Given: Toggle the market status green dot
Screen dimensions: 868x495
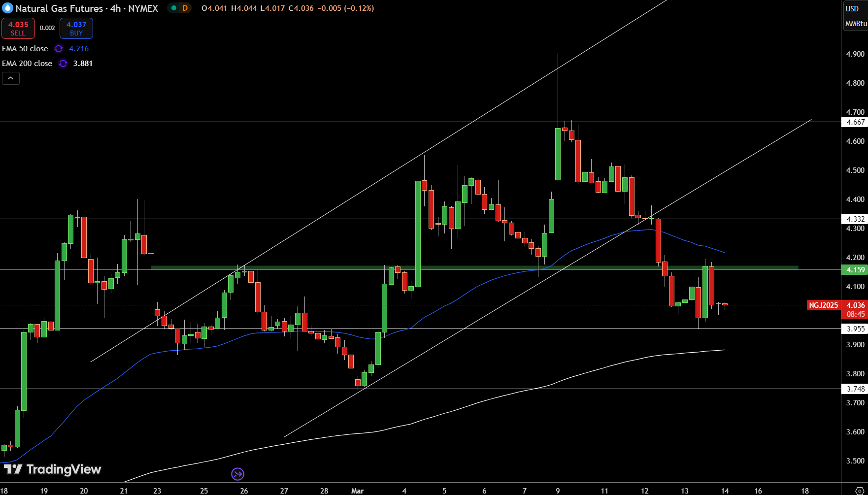Looking at the screenshot, I should click(174, 8).
